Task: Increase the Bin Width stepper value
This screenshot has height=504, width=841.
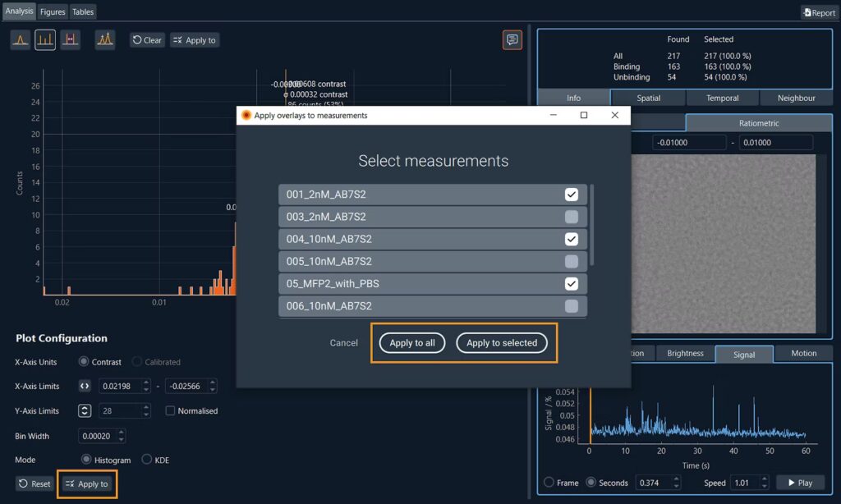Action: click(x=122, y=433)
